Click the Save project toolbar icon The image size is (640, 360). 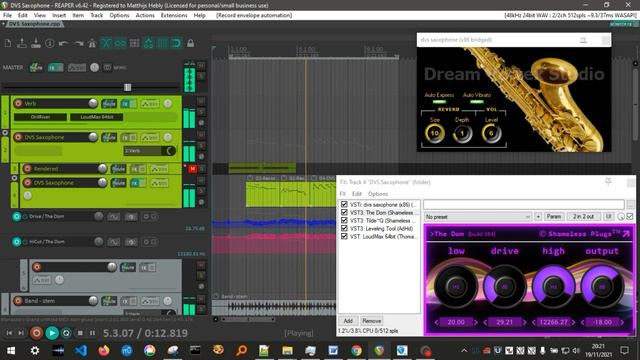coord(36,43)
